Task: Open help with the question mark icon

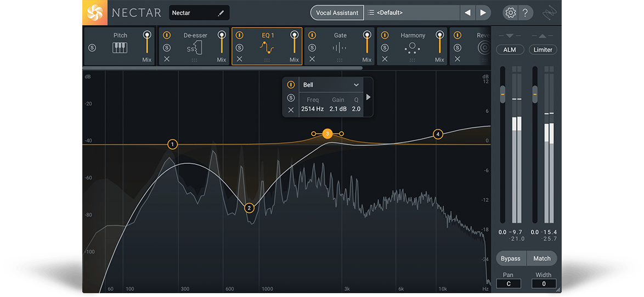Action: coord(525,13)
